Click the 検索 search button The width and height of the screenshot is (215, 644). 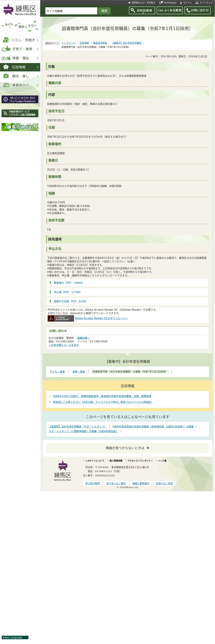pos(104,11)
